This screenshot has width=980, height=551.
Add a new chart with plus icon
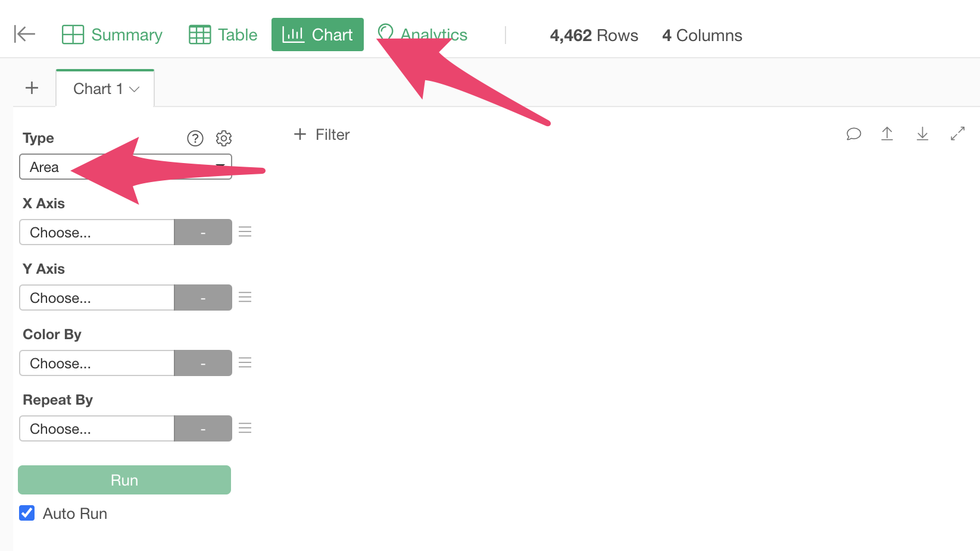32,89
